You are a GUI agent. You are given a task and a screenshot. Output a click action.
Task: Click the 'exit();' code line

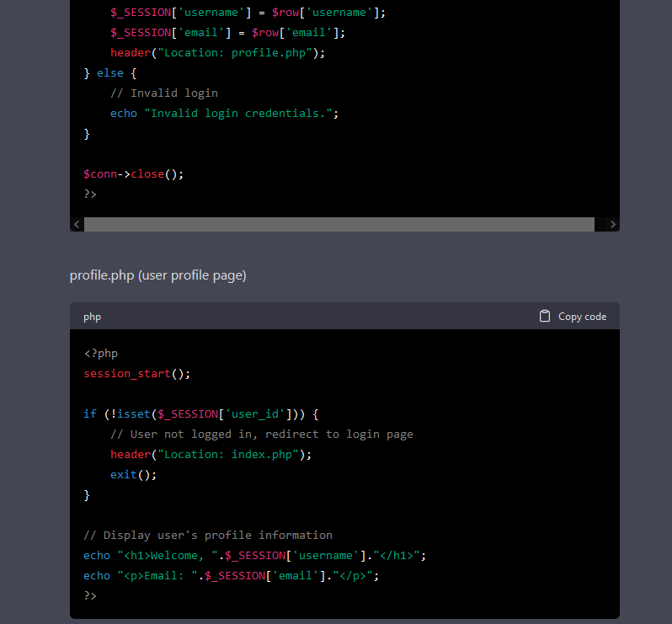(x=133, y=474)
